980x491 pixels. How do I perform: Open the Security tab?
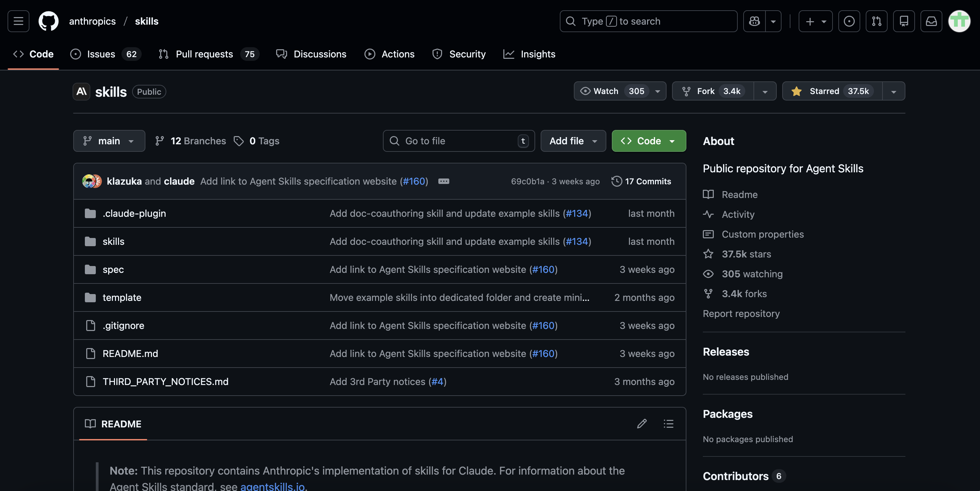click(x=459, y=54)
